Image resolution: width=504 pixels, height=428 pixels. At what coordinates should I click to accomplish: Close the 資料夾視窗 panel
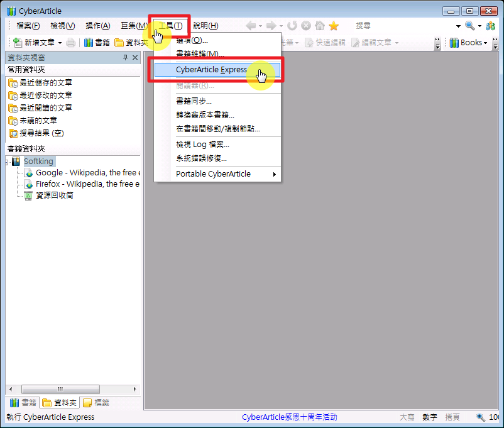135,58
